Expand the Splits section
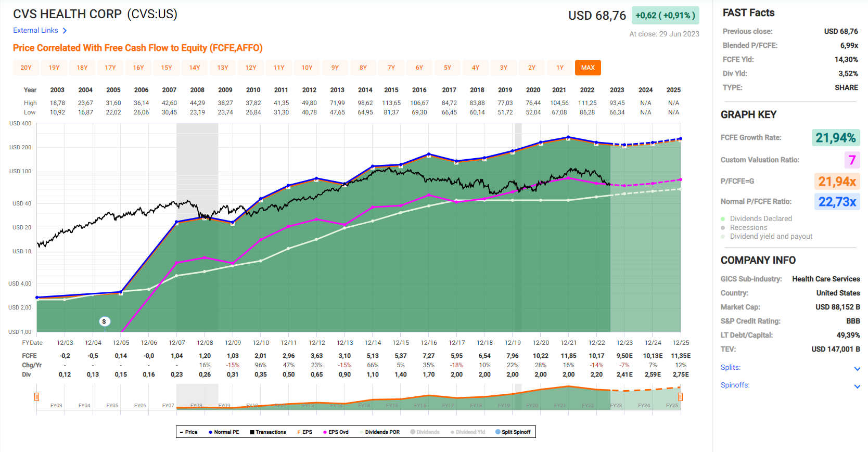 click(x=857, y=368)
